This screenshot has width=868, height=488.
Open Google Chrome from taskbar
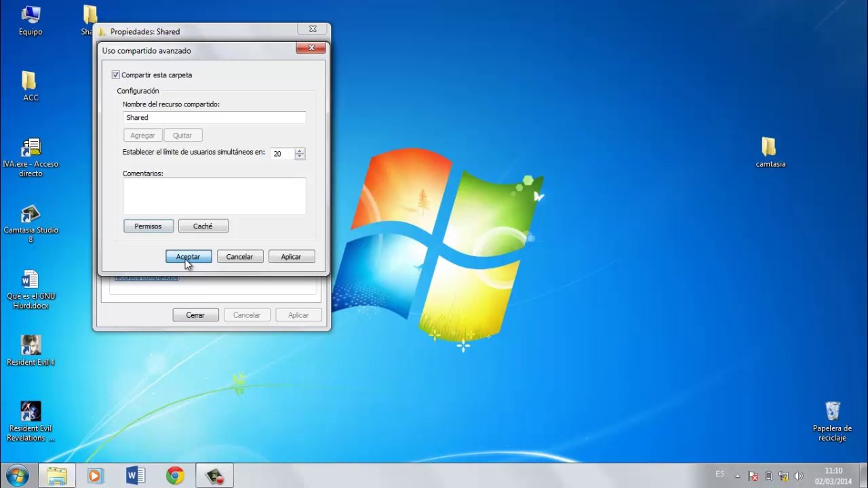[x=175, y=475]
